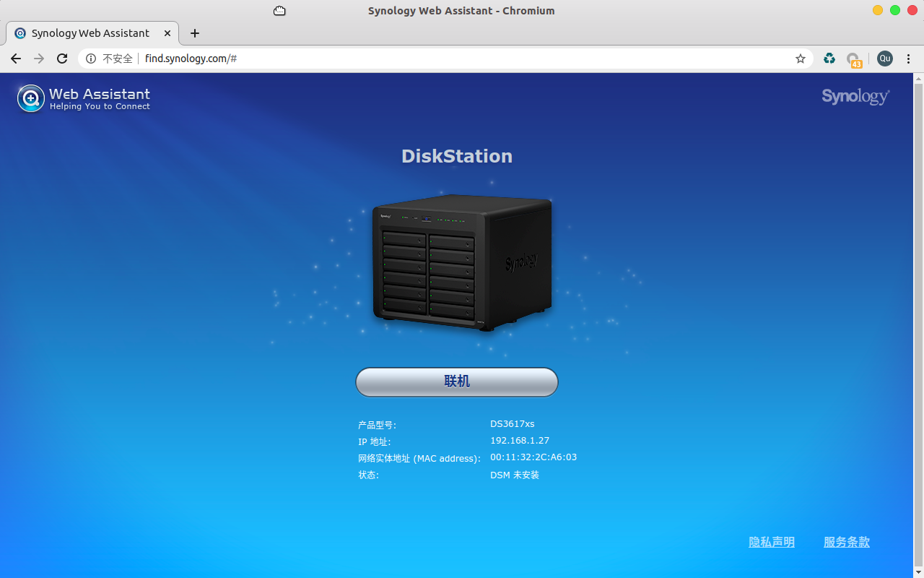The width and height of the screenshot is (924, 578).
Task: Click the DiskStation DS3617xs product image
Action: 457,264
